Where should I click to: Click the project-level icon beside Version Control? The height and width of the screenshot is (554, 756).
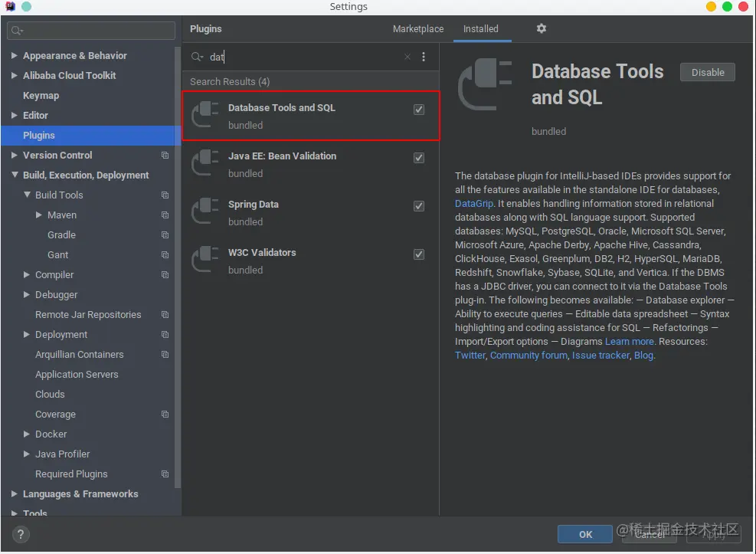165,156
